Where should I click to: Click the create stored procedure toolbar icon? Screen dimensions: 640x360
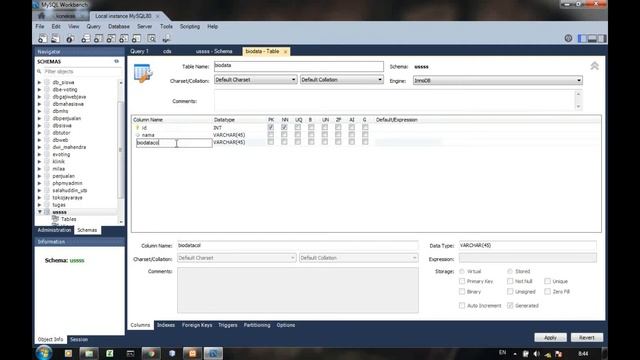click(123, 39)
